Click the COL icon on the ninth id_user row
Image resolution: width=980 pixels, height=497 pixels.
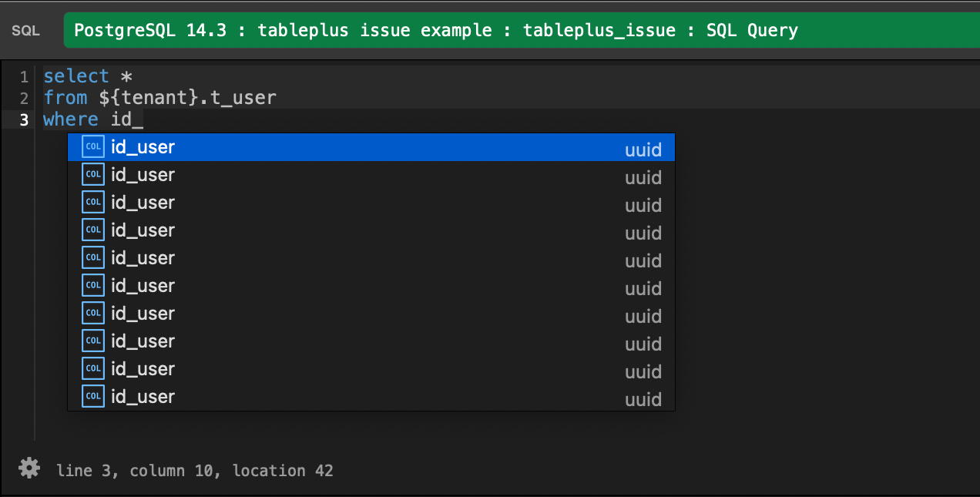tap(92, 368)
